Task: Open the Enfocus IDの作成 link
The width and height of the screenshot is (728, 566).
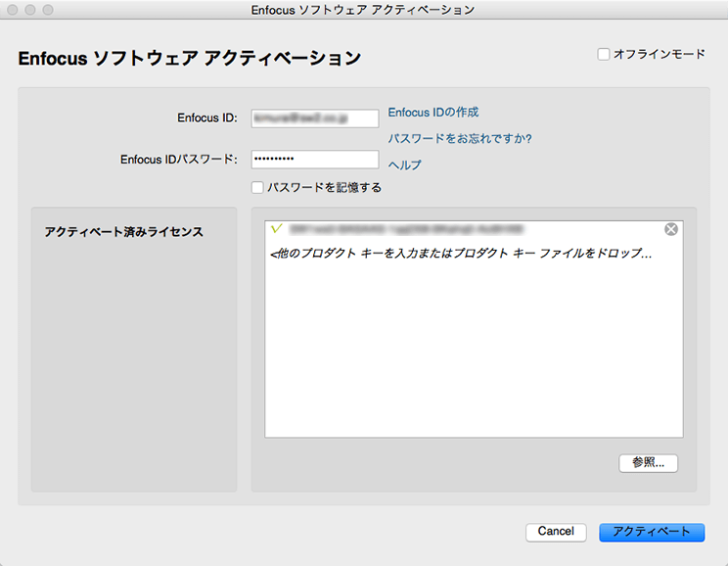Action: (433, 113)
